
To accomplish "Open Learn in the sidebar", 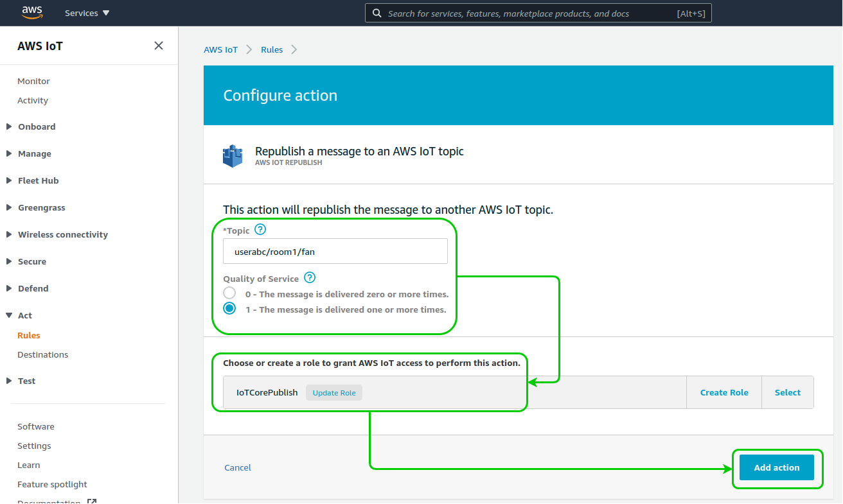I will point(29,465).
